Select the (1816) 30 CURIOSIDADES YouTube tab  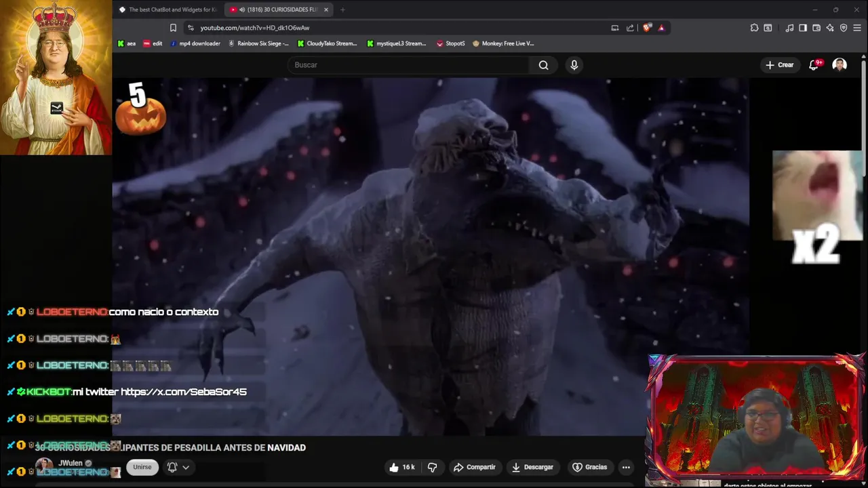(279, 9)
